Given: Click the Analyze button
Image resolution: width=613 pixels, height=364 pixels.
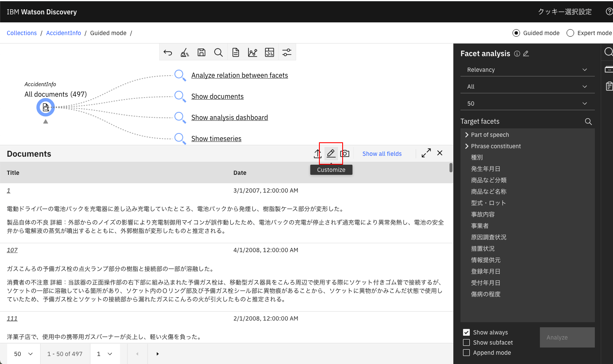Looking at the screenshot, I should click(x=567, y=337).
